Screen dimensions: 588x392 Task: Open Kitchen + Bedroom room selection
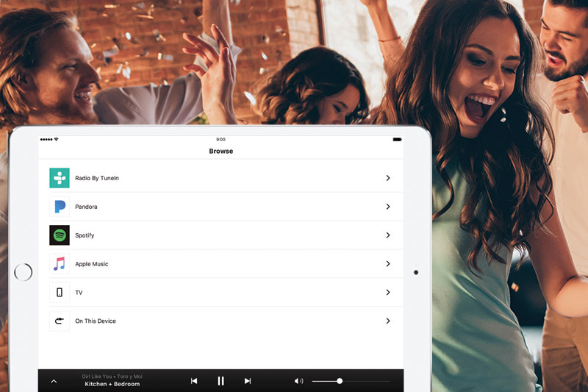[112, 384]
